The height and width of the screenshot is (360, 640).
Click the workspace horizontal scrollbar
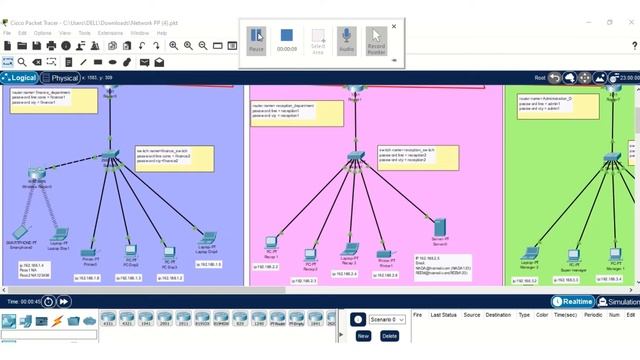147,290
